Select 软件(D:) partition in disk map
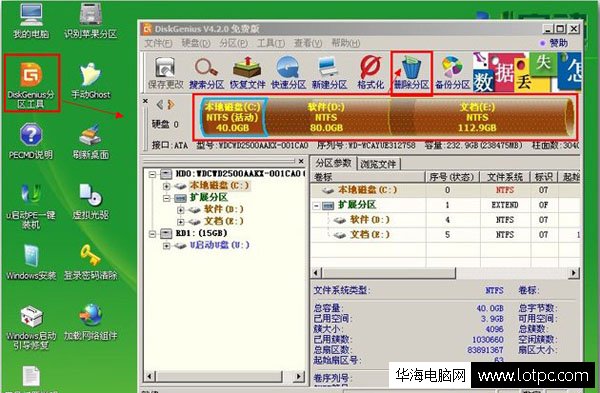The width and height of the screenshot is (600, 393). tap(327, 117)
